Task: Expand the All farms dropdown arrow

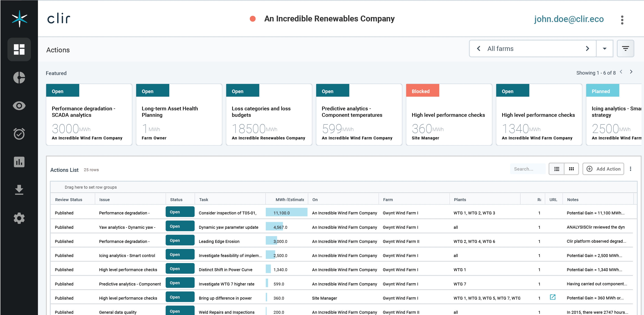Action: point(605,49)
